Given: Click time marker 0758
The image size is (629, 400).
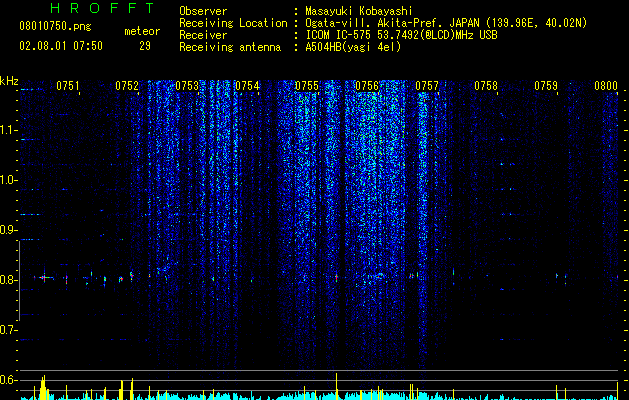Looking at the screenshot, I should (x=486, y=86).
